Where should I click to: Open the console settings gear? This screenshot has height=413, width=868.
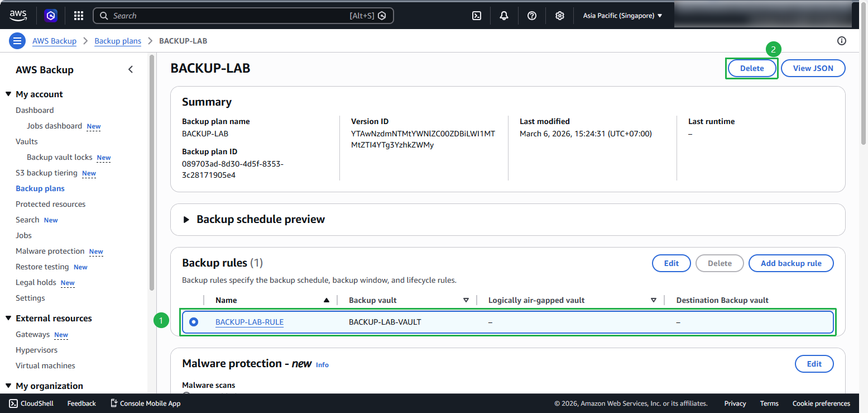click(560, 16)
